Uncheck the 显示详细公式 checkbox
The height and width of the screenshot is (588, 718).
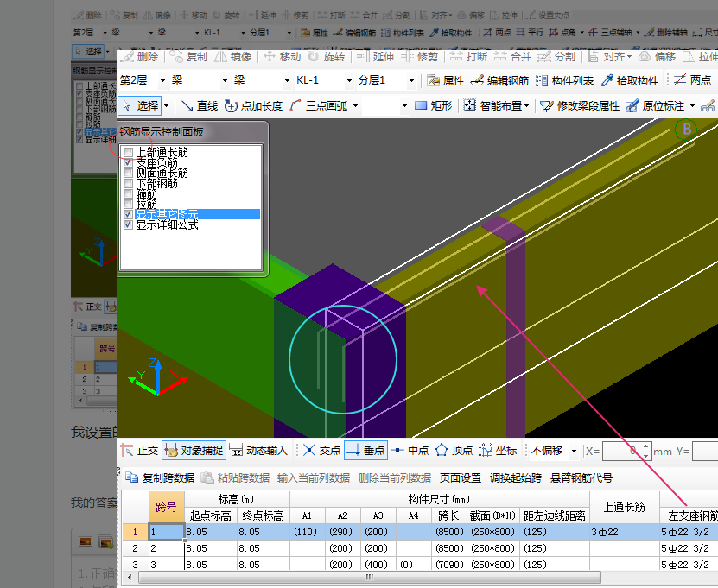(x=128, y=224)
